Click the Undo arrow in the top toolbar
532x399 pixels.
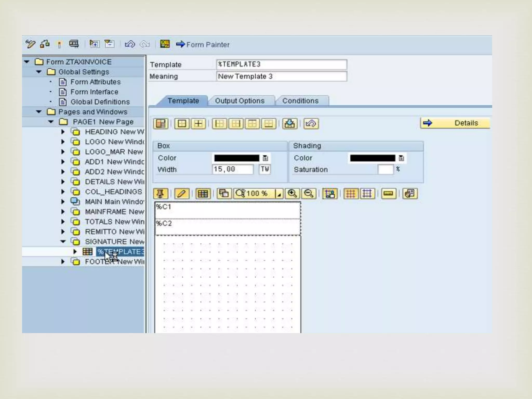tap(130, 44)
